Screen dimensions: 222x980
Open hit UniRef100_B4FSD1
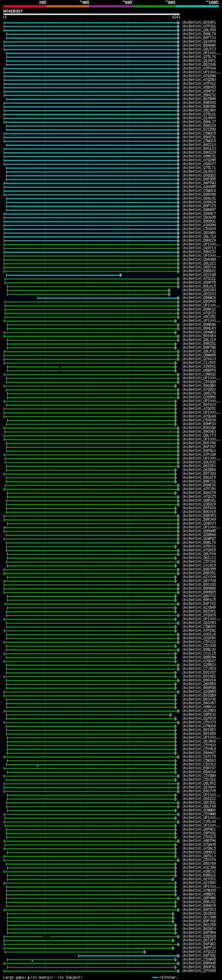tap(199, 956)
